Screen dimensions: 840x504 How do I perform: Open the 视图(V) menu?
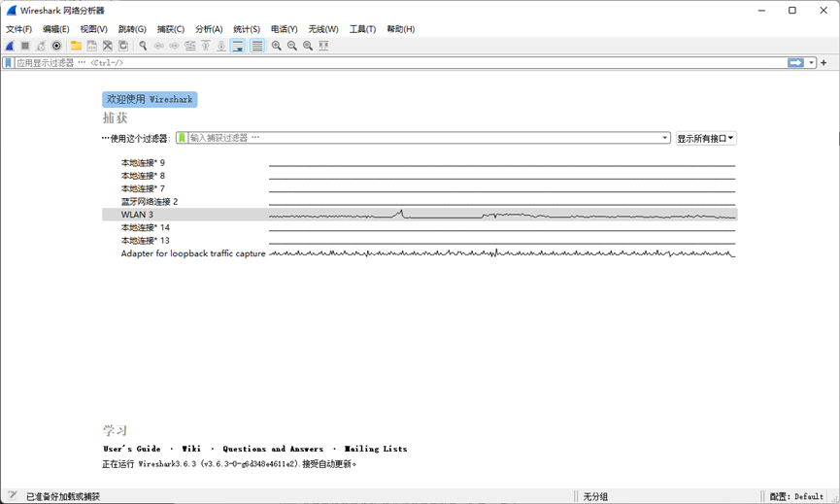tap(94, 29)
